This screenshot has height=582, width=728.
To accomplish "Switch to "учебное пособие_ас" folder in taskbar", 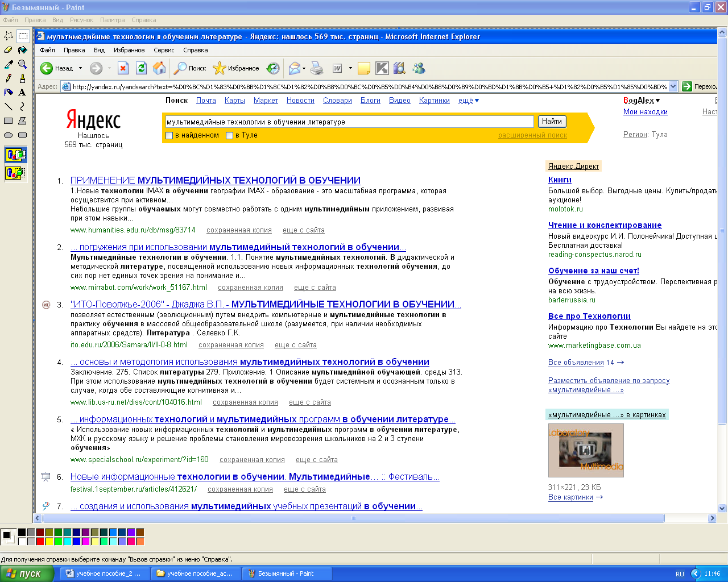I will [x=196, y=573].
